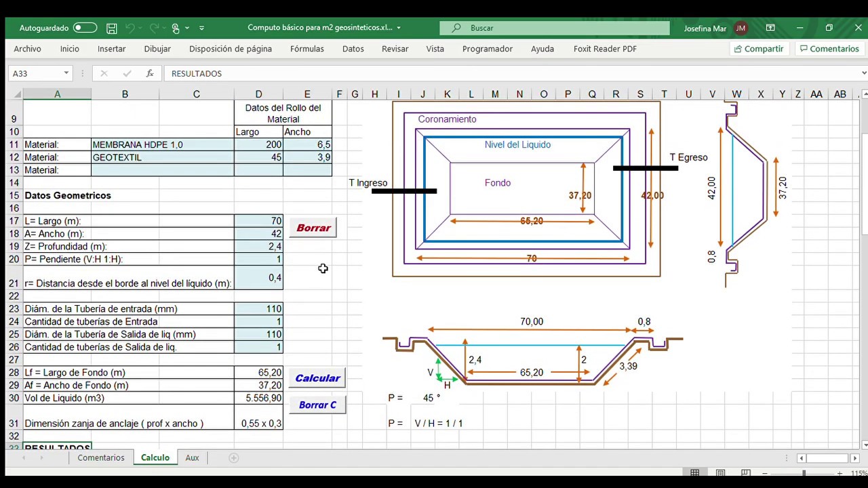
Task: Click the T Ingreso label in diagram
Action: coord(368,183)
